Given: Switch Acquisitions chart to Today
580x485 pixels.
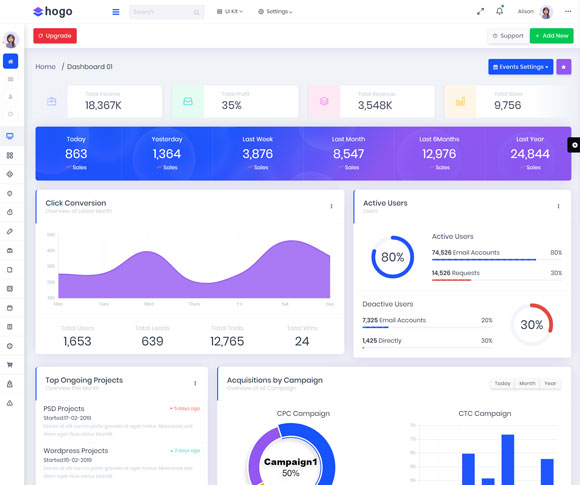Looking at the screenshot, I should pos(502,383).
